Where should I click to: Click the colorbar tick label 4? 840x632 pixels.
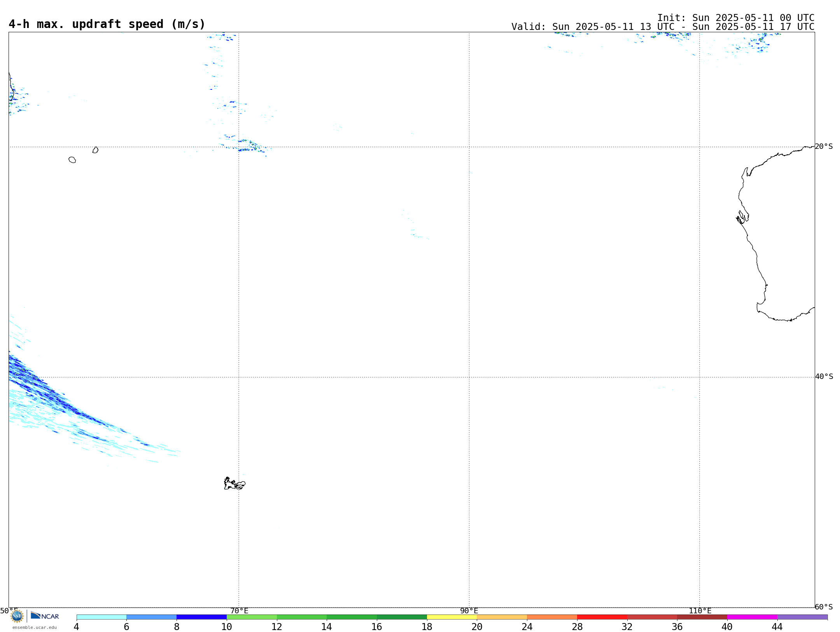pyautogui.click(x=77, y=627)
